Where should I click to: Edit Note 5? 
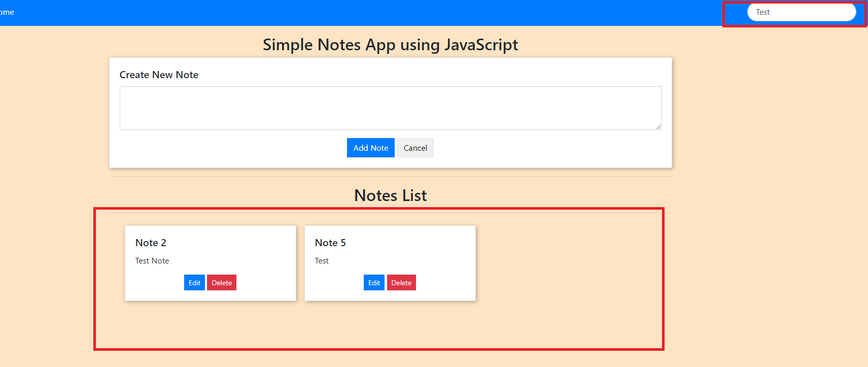(x=374, y=283)
